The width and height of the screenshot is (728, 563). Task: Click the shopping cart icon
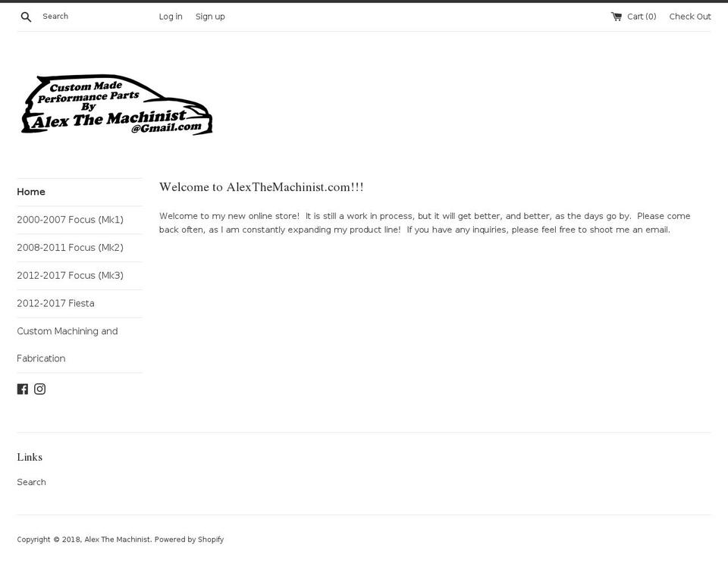pos(616,17)
